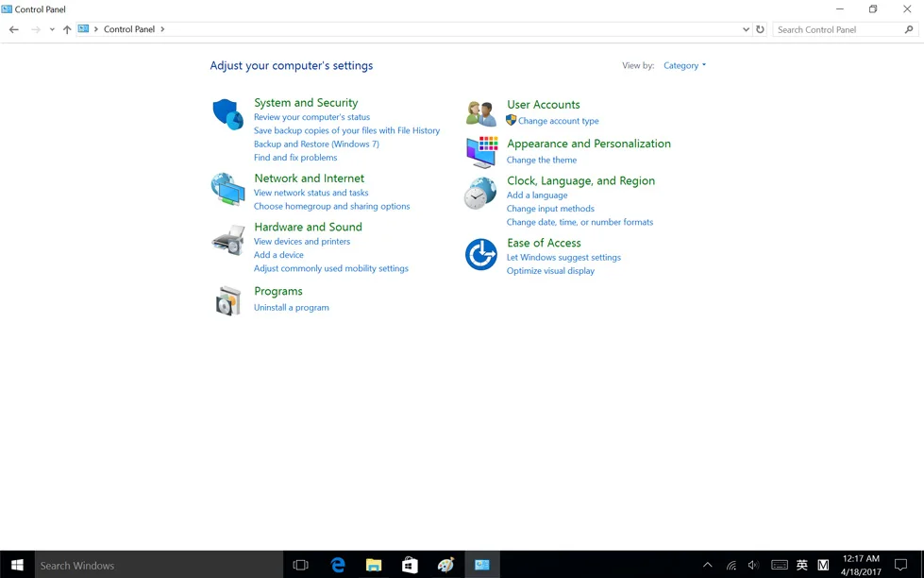Click the Control Panel taskbar button

coord(482,565)
